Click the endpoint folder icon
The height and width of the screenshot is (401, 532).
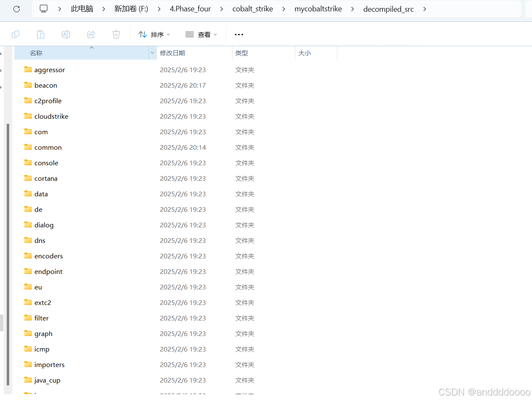(28, 271)
